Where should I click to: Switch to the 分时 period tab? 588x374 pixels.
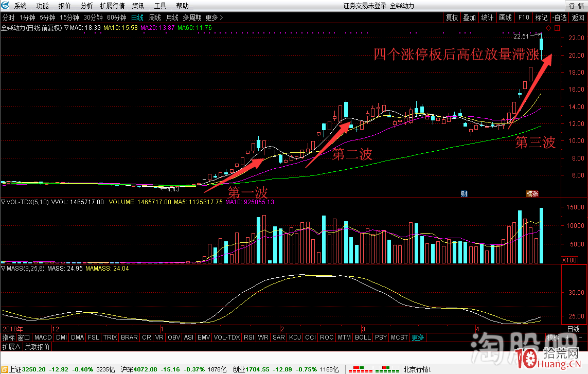pyautogui.click(x=9, y=17)
